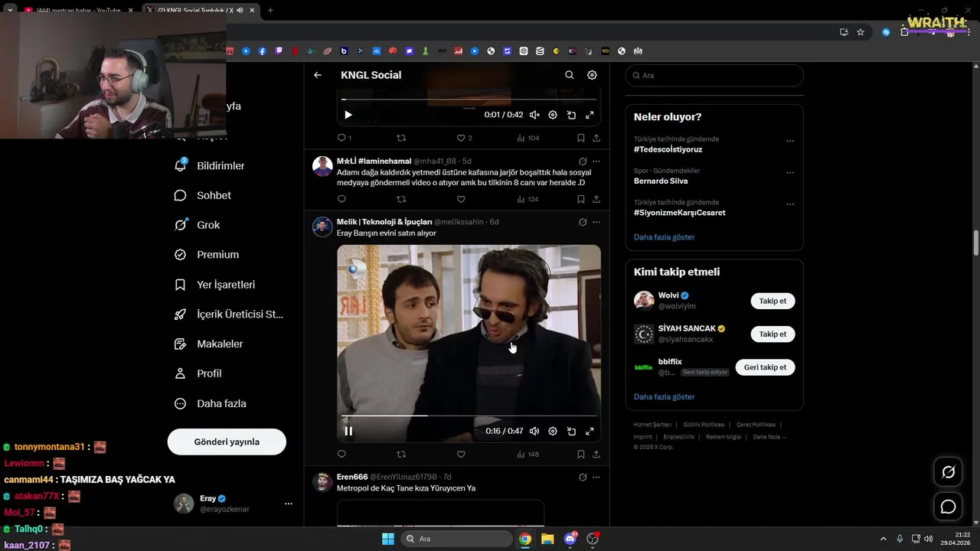Open the floating chat messages button
Viewport: 980px width, 551px height.
pyautogui.click(x=948, y=507)
